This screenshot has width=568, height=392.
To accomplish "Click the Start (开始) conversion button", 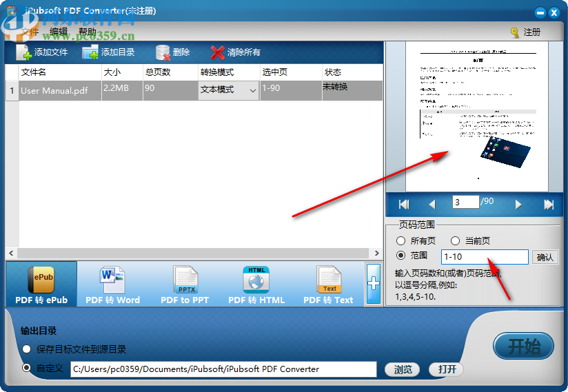I will [523, 346].
